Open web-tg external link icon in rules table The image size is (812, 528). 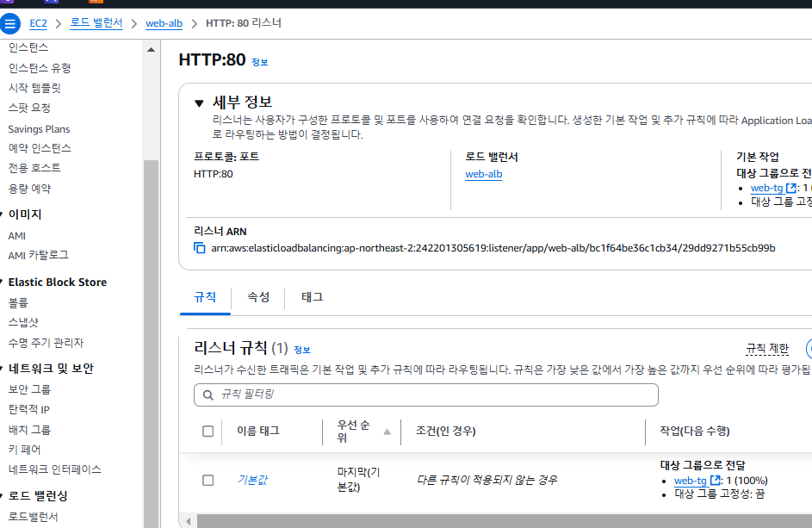coord(715,481)
